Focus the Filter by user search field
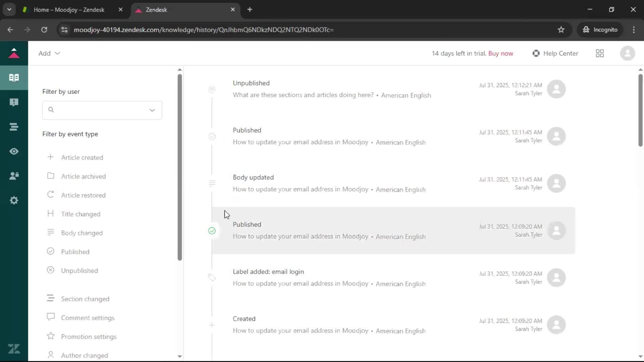This screenshot has width=644, height=362. pyautogui.click(x=102, y=110)
